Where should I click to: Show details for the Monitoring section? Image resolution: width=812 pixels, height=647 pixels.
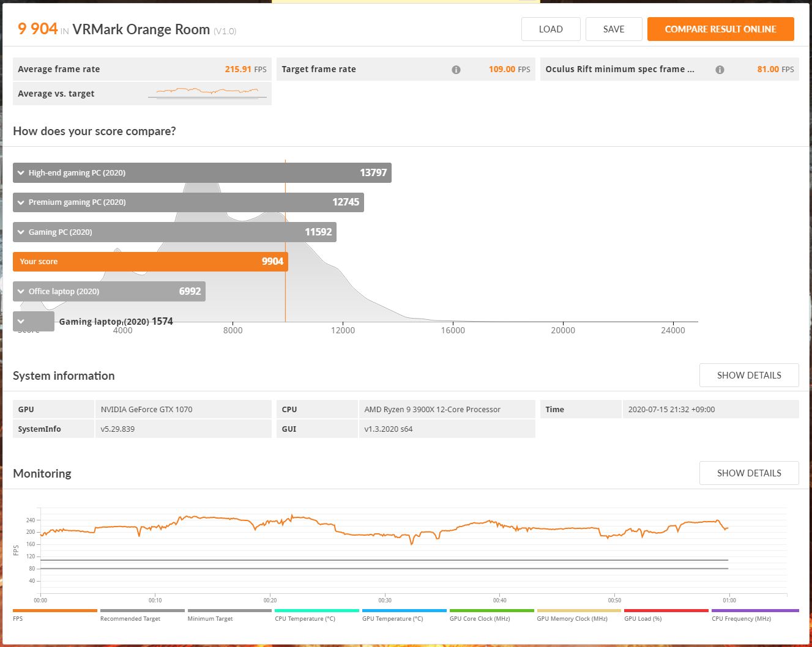[748, 473]
